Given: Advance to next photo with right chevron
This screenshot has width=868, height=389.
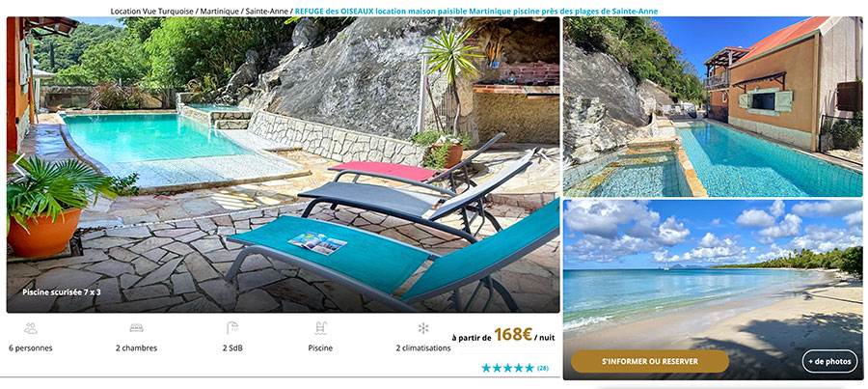Looking at the screenshot, I should (x=547, y=164).
